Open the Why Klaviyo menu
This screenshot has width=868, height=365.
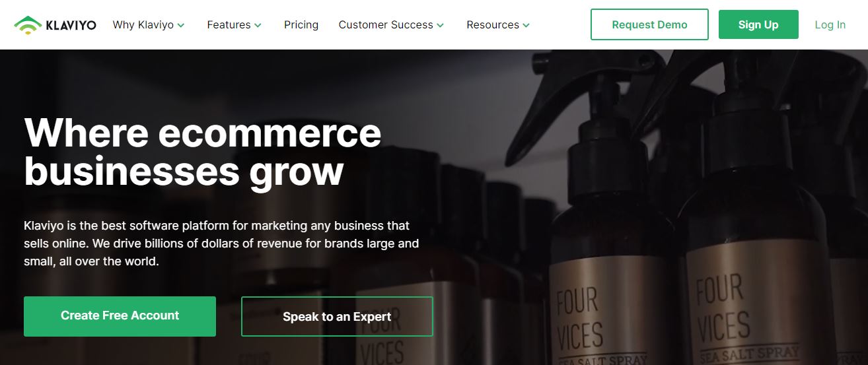click(149, 25)
